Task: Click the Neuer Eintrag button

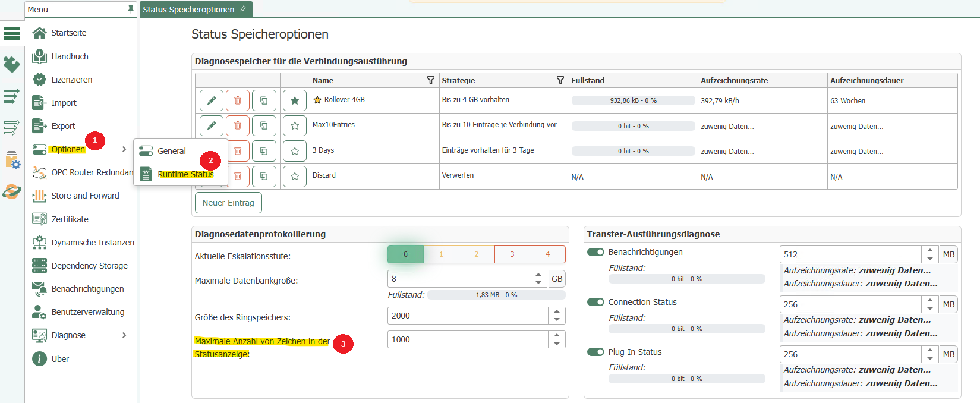Action: [x=228, y=203]
